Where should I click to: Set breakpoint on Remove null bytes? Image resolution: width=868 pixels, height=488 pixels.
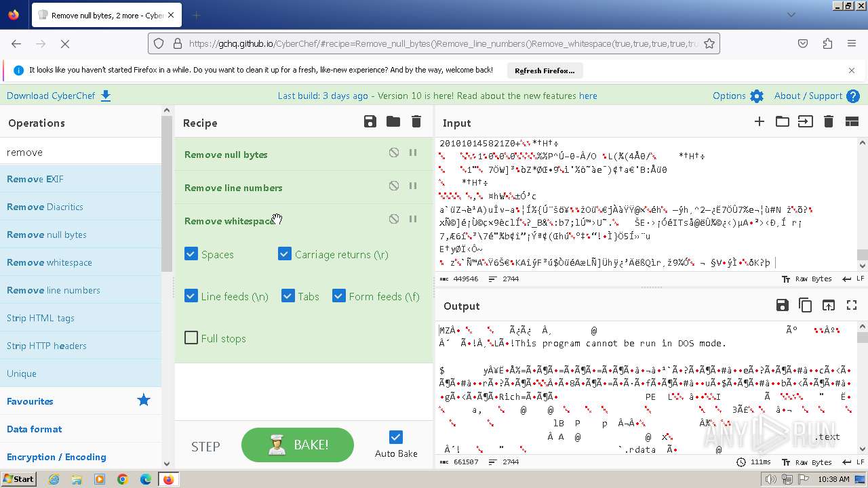[x=412, y=153]
